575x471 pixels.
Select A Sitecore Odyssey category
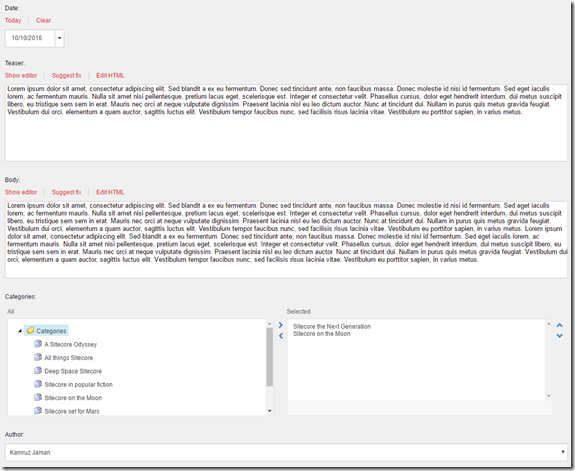point(70,344)
